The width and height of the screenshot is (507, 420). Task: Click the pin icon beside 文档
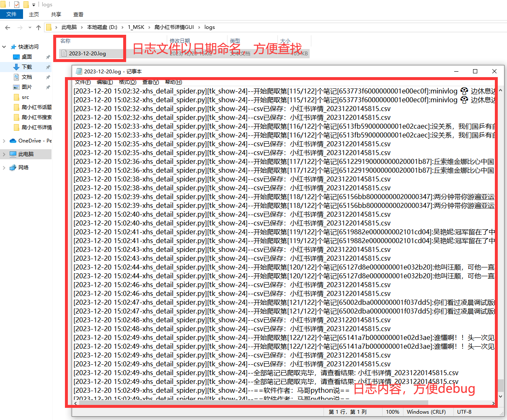pos(48,77)
